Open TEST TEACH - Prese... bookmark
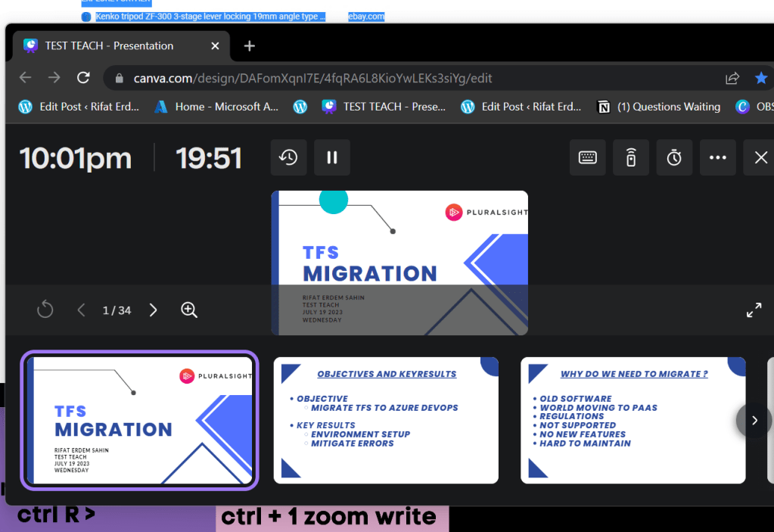 384,107
